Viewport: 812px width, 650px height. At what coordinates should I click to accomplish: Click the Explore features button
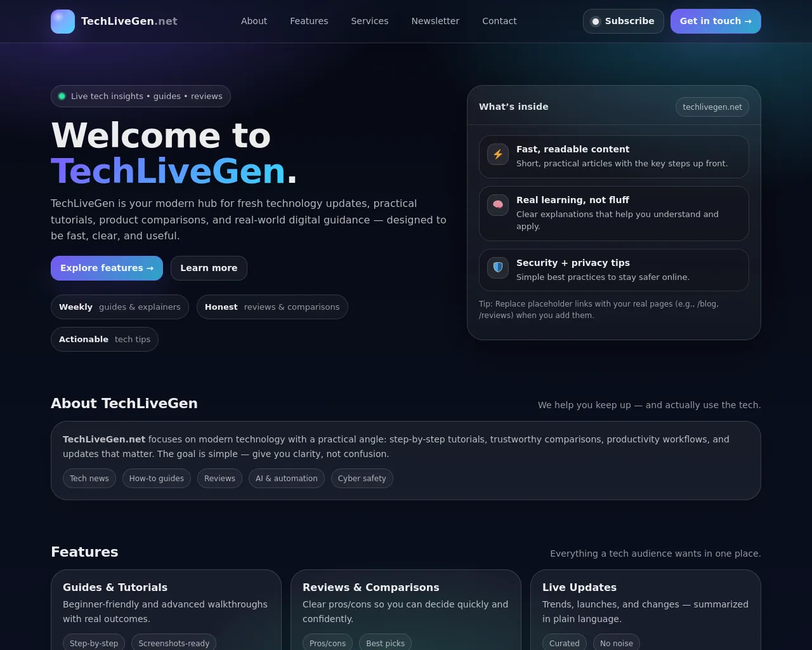click(x=107, y=268)
